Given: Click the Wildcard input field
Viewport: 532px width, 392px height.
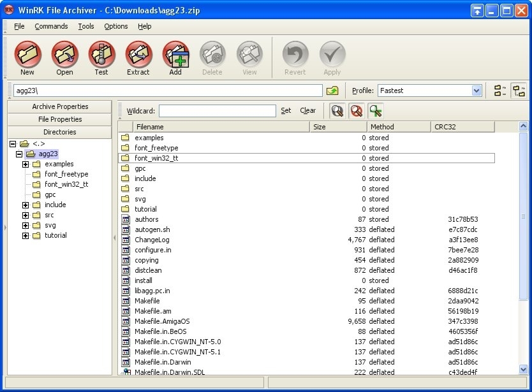Looking at the screenshot, I should click(217, 111).
